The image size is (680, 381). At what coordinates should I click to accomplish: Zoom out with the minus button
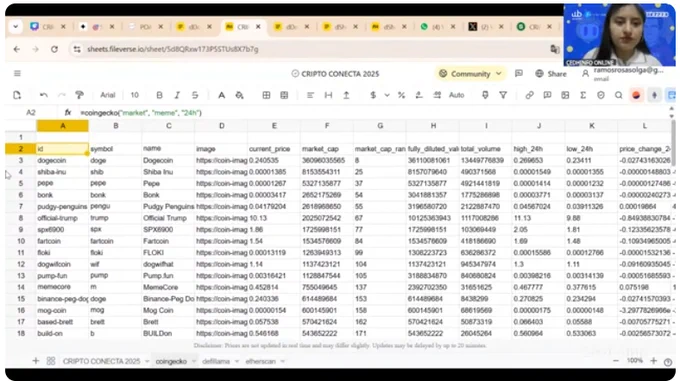click(616, 361)
